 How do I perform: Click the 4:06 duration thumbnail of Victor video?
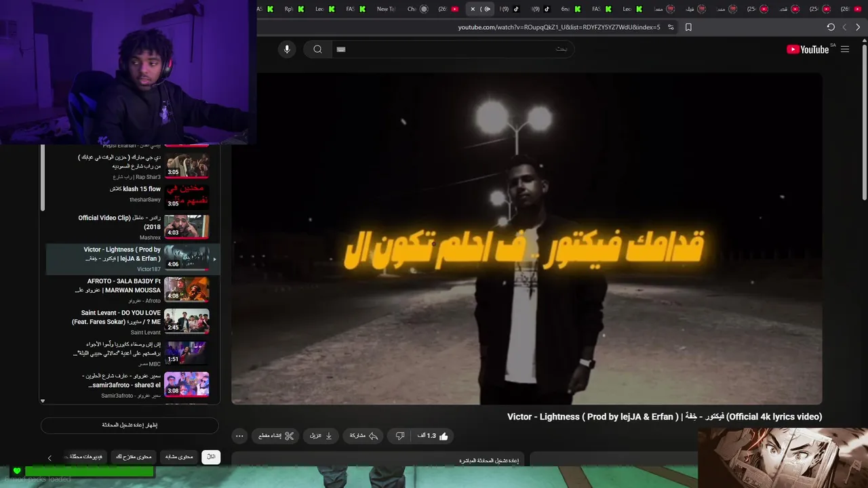point(186,258)
